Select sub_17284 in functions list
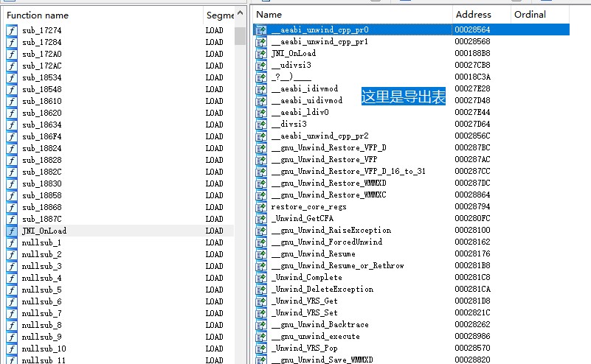591x364 pixels. 120,42
